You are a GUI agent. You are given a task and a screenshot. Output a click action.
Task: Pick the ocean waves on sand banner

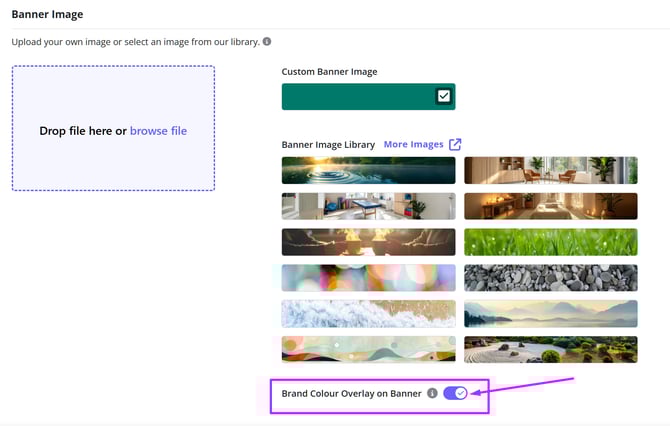coord(368,313)
